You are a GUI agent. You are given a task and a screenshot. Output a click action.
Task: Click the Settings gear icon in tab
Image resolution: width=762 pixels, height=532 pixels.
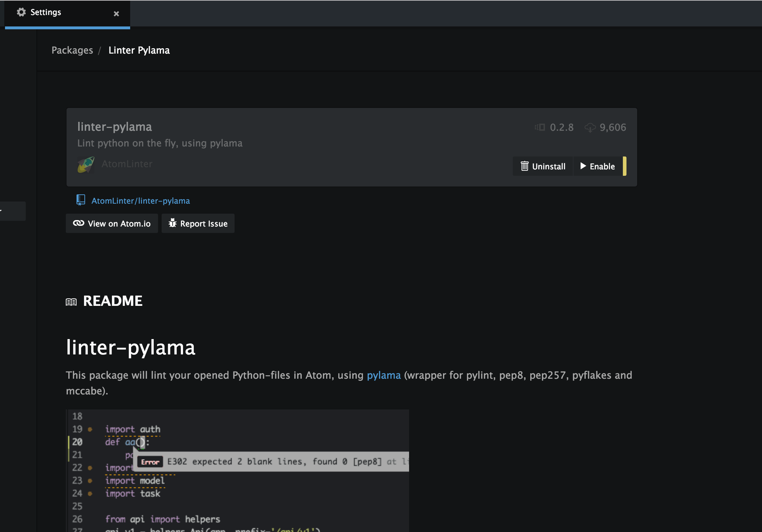click(x=21, y=12)
